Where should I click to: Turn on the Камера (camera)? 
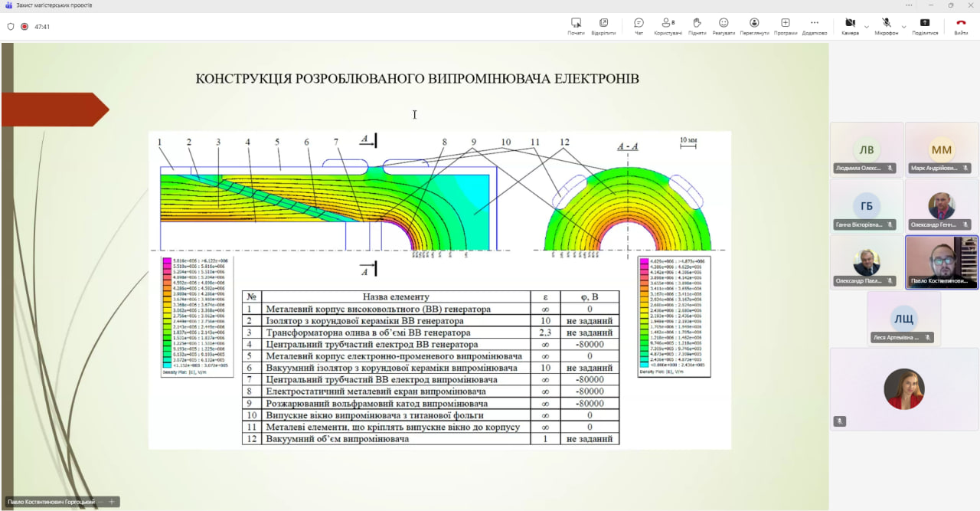click(x=850, y=26)
